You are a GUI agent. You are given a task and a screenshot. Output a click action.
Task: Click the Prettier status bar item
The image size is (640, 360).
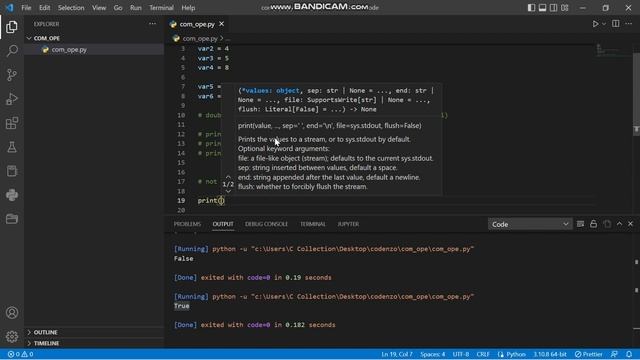pos(588,354)
